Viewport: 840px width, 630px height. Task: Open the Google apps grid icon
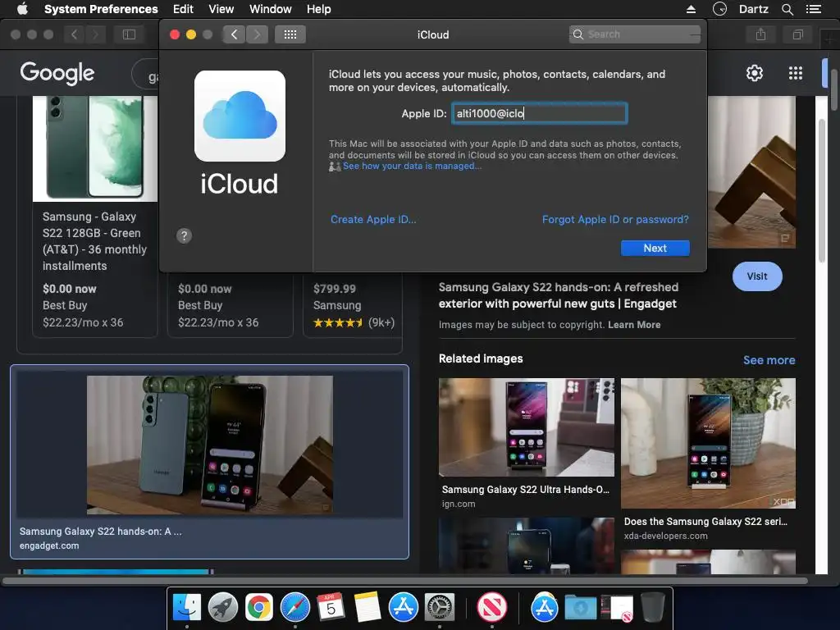796,73
